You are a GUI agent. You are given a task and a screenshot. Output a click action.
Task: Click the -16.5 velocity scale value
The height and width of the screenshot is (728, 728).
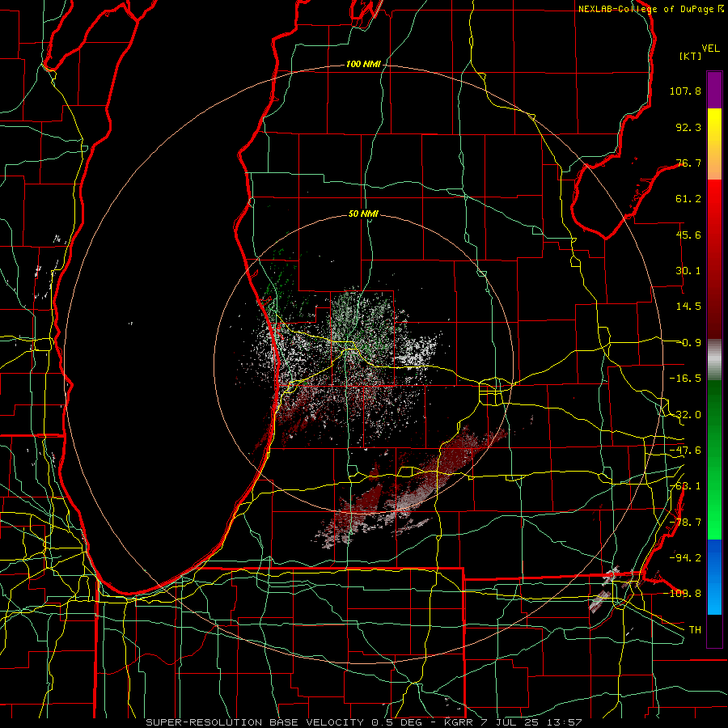(x=685, y=379)
